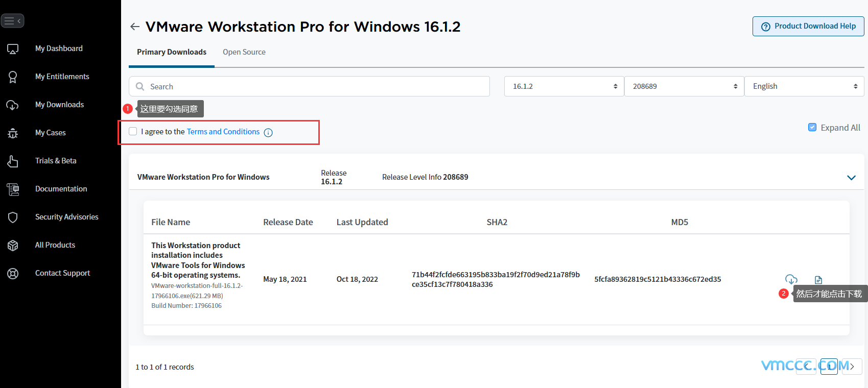Download the Workstation installer via cloud icon
This screenshot has height=388, width=868.
click(x=791, y=279)
